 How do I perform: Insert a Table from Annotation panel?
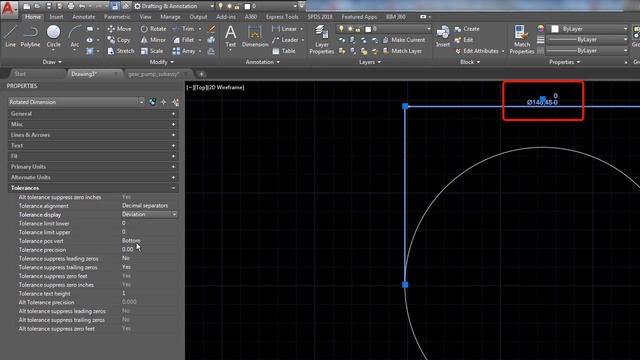[284, 51]
